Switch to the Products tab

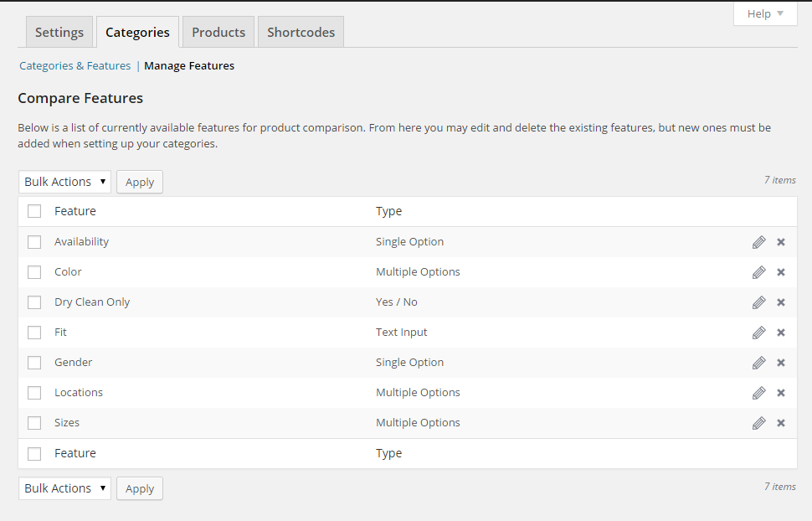[218, 33]
